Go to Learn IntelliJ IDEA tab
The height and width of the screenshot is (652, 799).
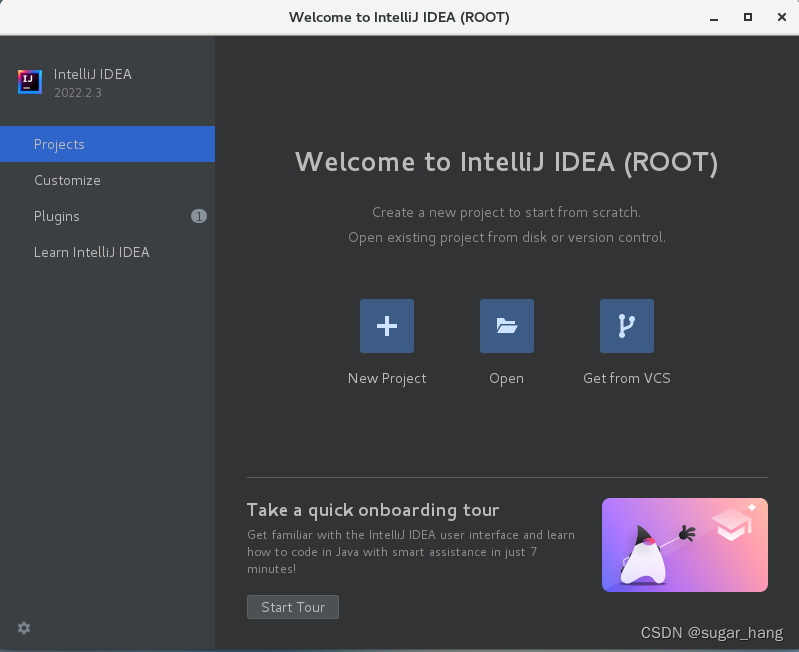point(108,253)
